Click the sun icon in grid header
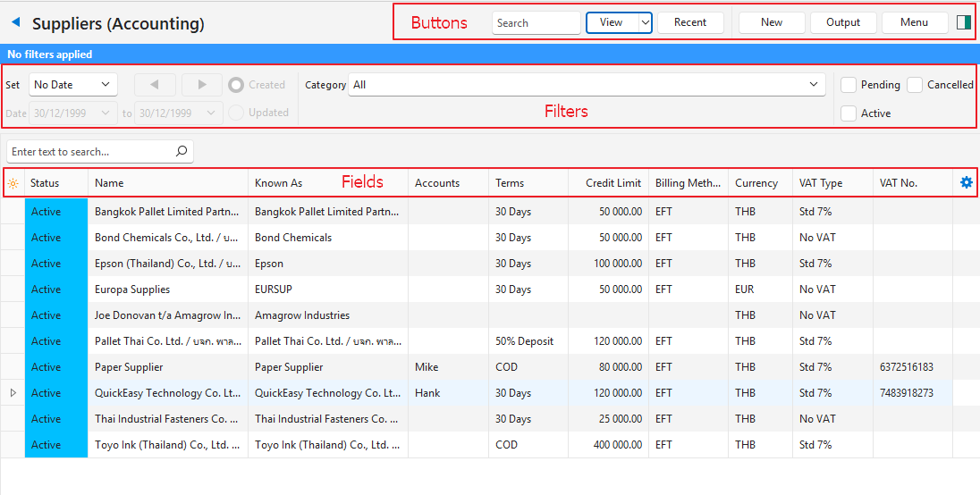980x495 pixels. click(13, 183)
